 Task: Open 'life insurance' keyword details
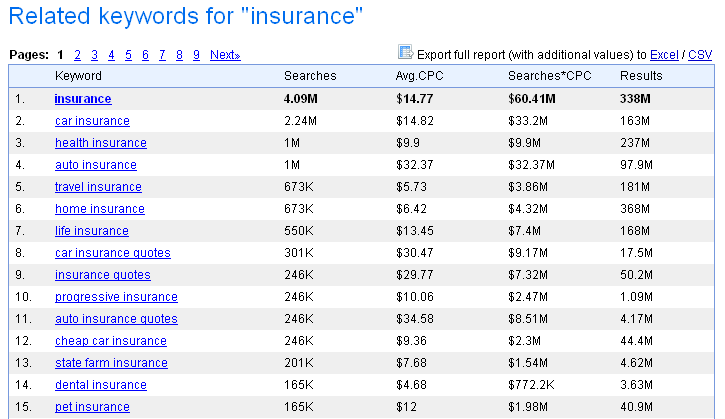click(92, 231)
